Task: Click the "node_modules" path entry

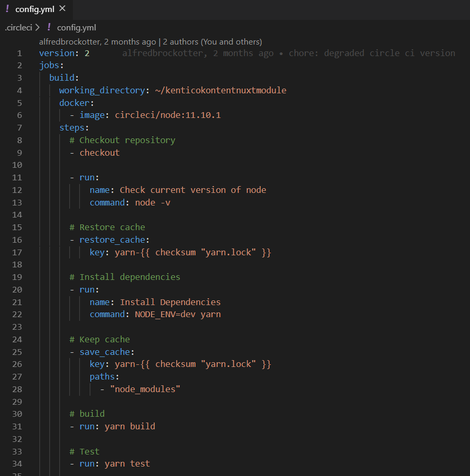Action: coord(145,389)
